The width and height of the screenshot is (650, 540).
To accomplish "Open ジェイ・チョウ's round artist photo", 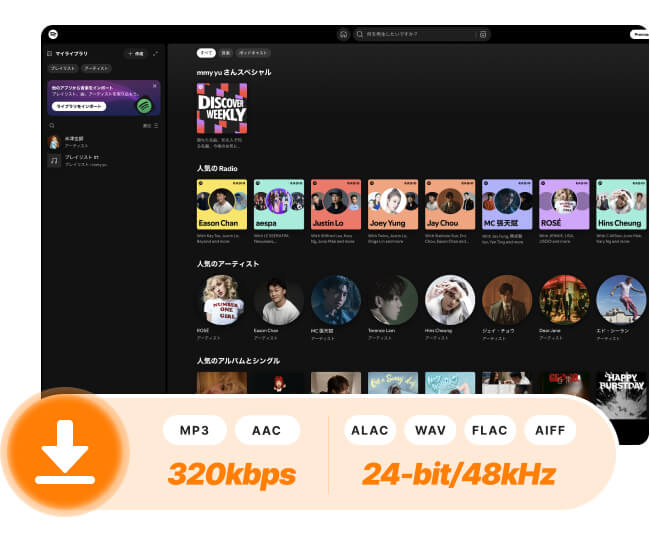I will tap(507, 300).
